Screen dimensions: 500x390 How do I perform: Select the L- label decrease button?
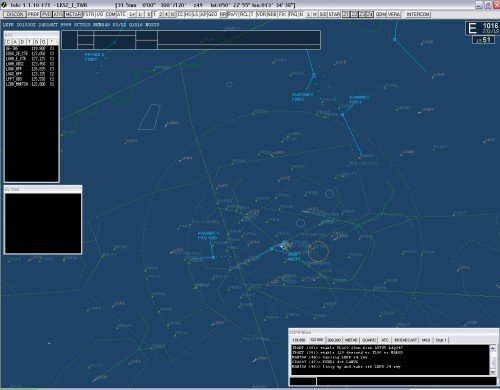141,14
